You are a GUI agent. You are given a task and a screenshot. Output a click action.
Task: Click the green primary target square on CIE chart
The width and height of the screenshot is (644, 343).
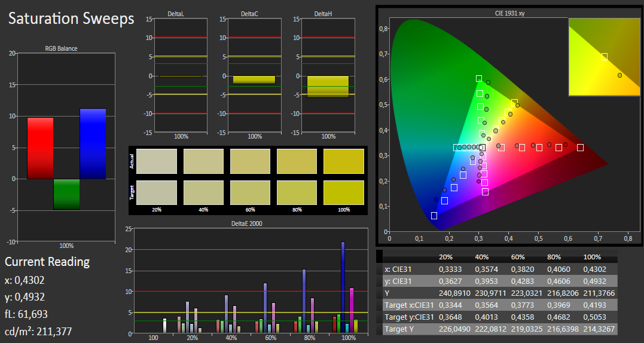[479, 78]
